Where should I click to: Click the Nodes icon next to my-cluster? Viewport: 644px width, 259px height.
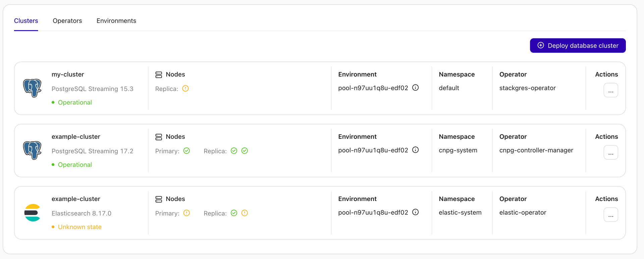pyautogui.click(x=158, y=74)
